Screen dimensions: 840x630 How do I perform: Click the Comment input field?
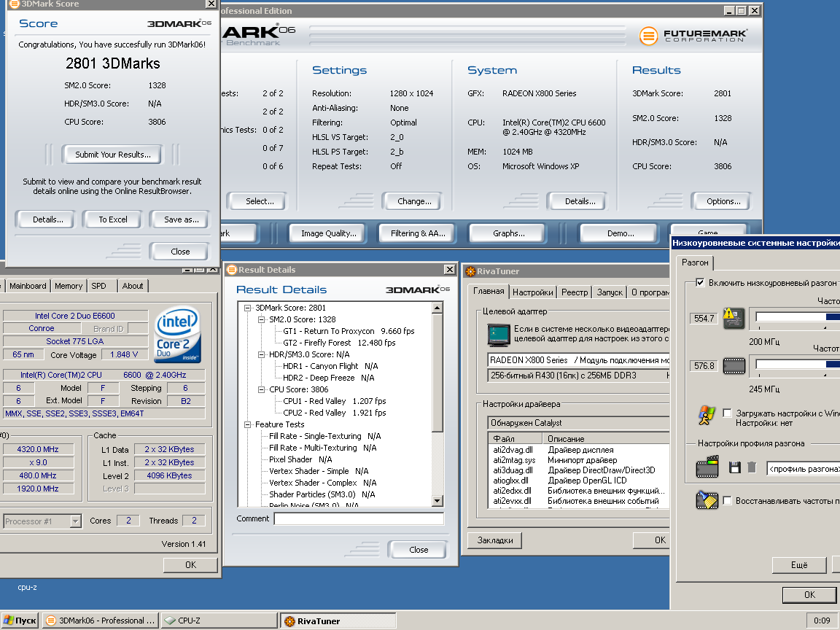359,518
